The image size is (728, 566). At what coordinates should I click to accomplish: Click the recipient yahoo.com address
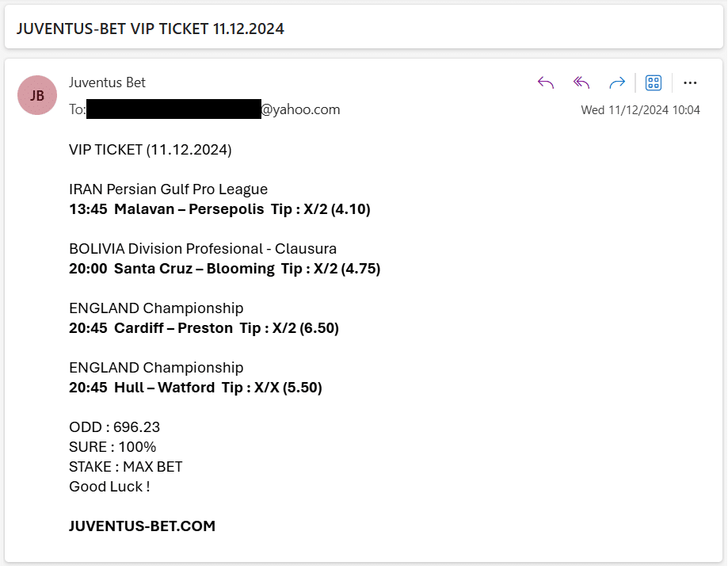pos(213,109)
